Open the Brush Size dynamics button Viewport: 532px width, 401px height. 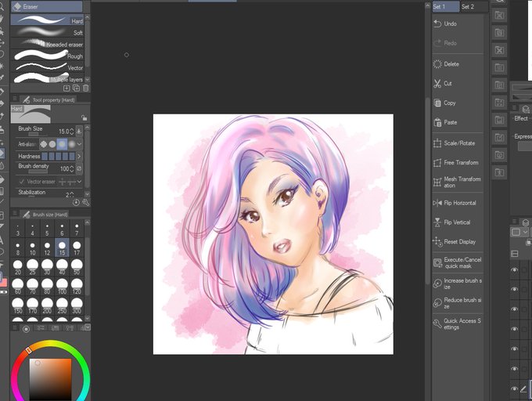click(79, 131)
